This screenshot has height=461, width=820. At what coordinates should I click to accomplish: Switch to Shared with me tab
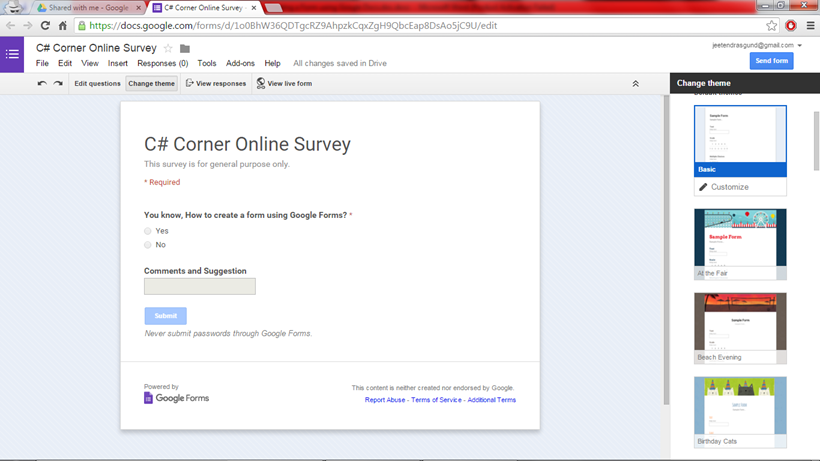(x=88, y=8)
